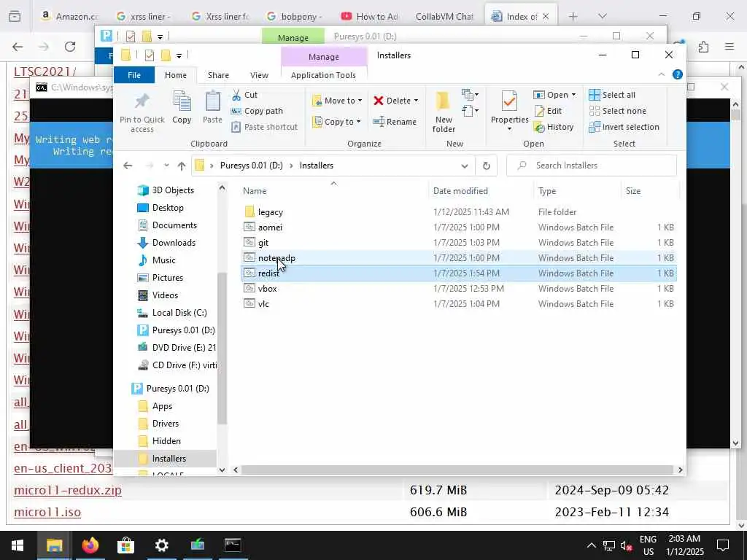Click Edit in the Open group

[x=548, y=111]
